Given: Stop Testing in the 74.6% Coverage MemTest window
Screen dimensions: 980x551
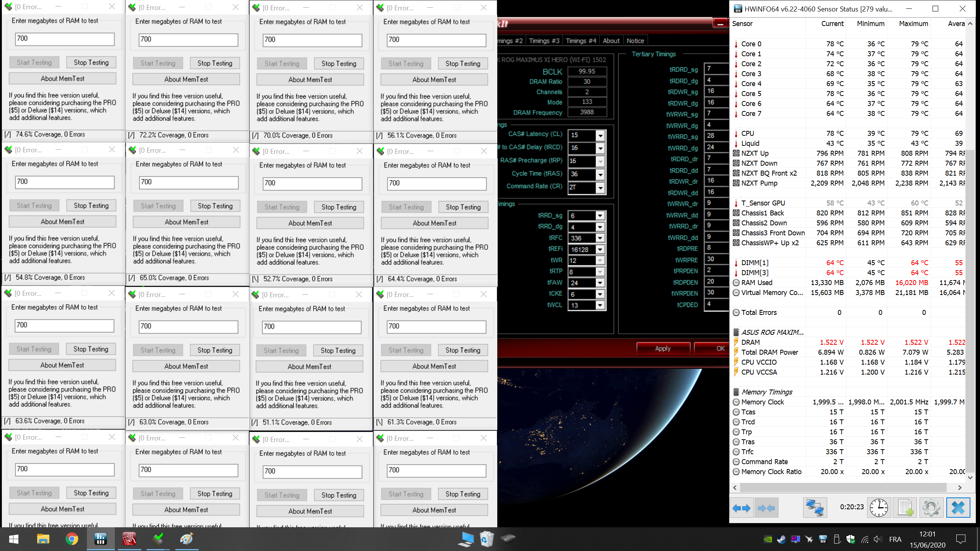Looking at the screenshot, I should tap(91, 62).
